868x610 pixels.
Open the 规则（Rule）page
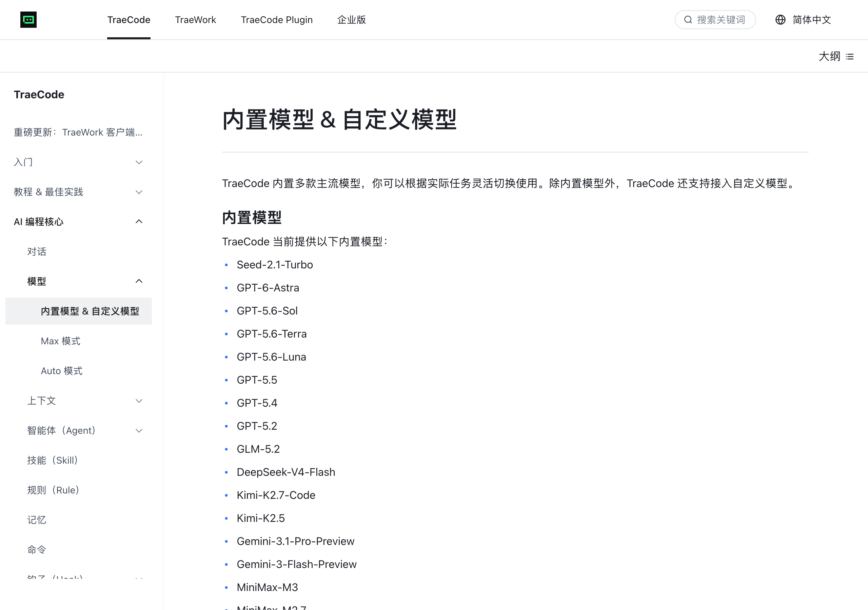tap(53, 490)
